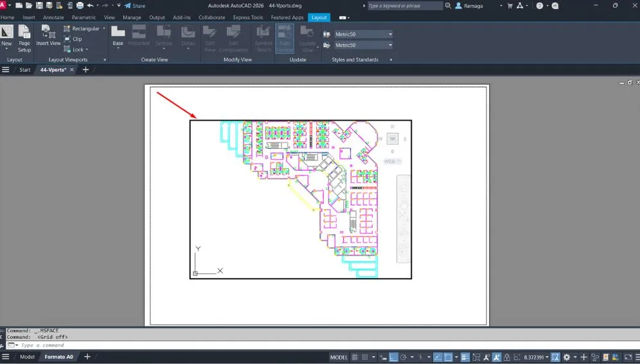Viewport: 640px width, 364px height.
Task: Select the Clip viewport tool
Action: point(73,39)
